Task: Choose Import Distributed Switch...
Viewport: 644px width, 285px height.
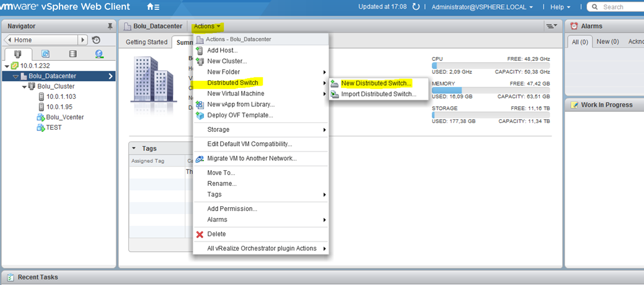Action: (379, 94)
